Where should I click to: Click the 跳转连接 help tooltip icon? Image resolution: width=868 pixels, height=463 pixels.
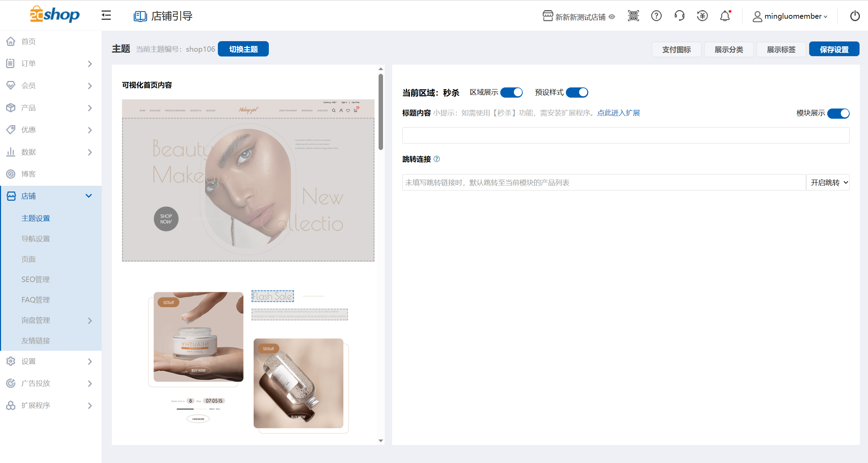[437, 159]
